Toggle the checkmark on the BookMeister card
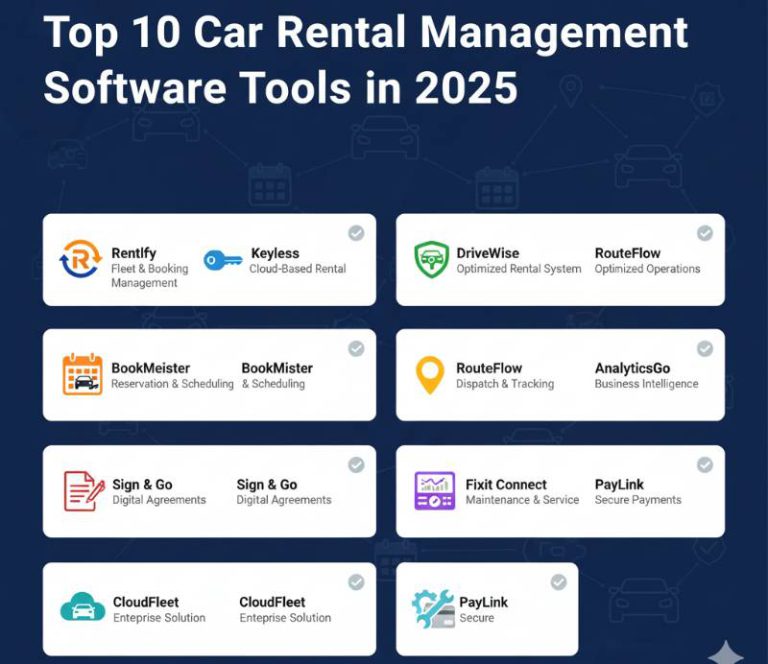768x664 pixels. 356,349
